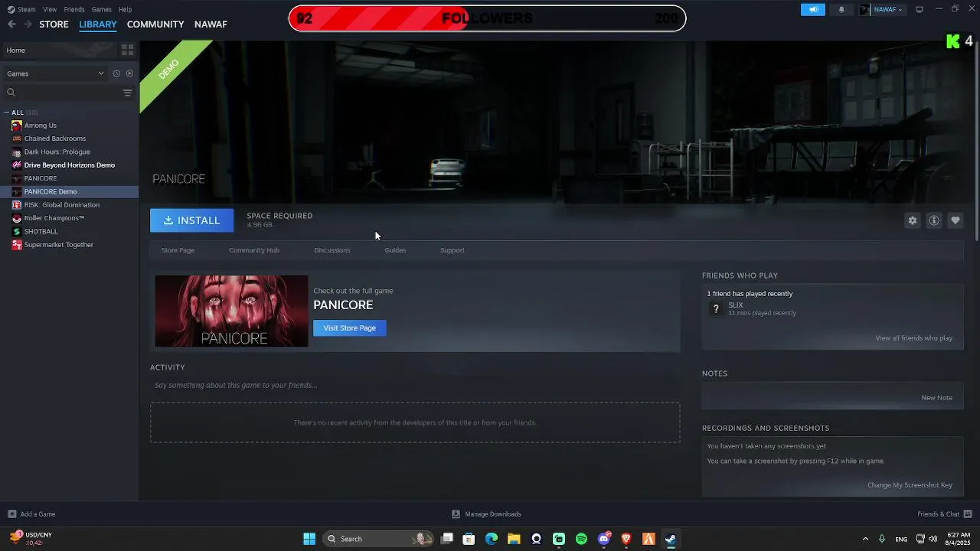Click the Steam taskbar icon
The width and height of the screenshot is (980, 551).
click(671, 539)
